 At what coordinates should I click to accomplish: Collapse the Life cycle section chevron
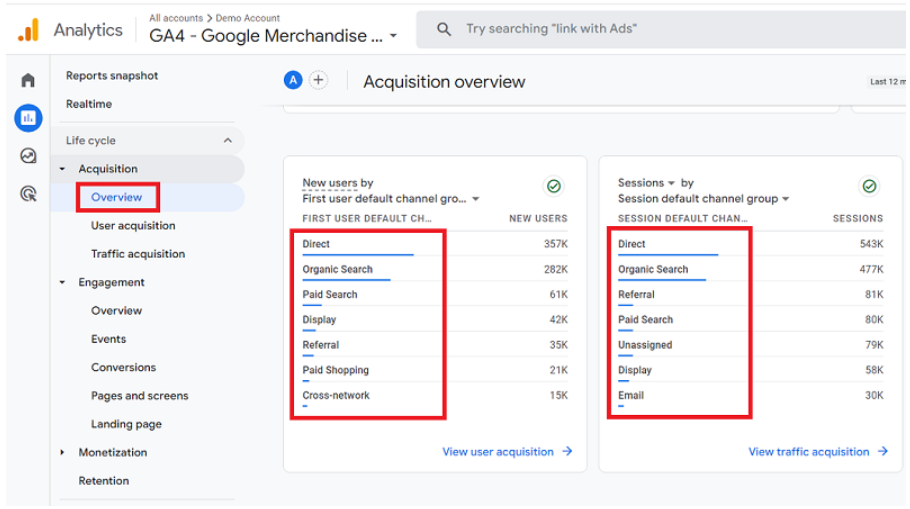(228, 140)
